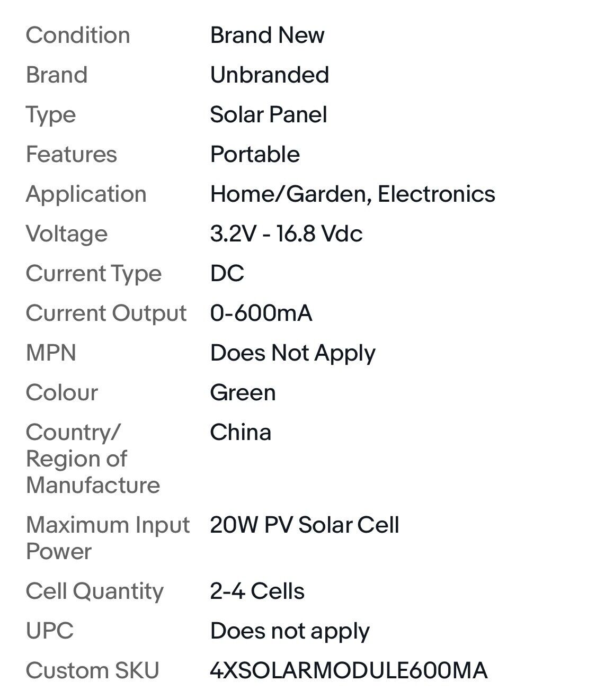Viewport: 596px width, 700px height.
Task: Click the "China" manufacture country value
Action: tap(241, 433)
